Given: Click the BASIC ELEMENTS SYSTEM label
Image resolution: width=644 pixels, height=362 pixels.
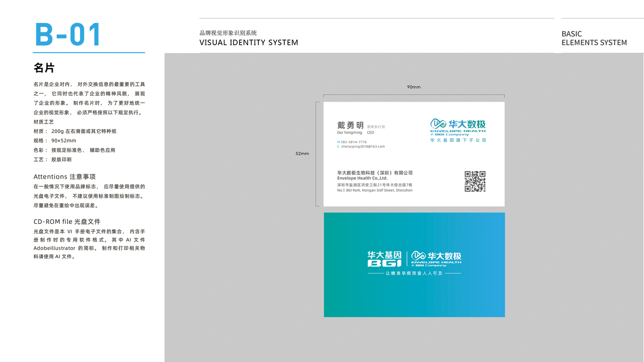Looking at the screenshot, I should (x=594, y=38).
